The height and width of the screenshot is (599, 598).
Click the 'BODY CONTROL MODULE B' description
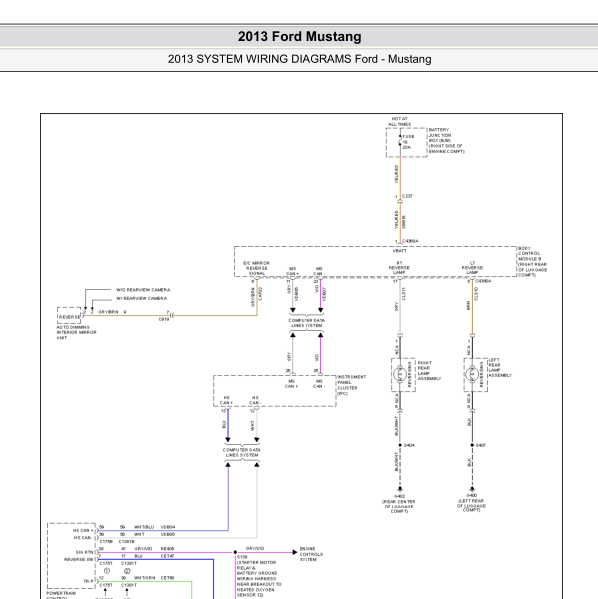click(532, 262)
